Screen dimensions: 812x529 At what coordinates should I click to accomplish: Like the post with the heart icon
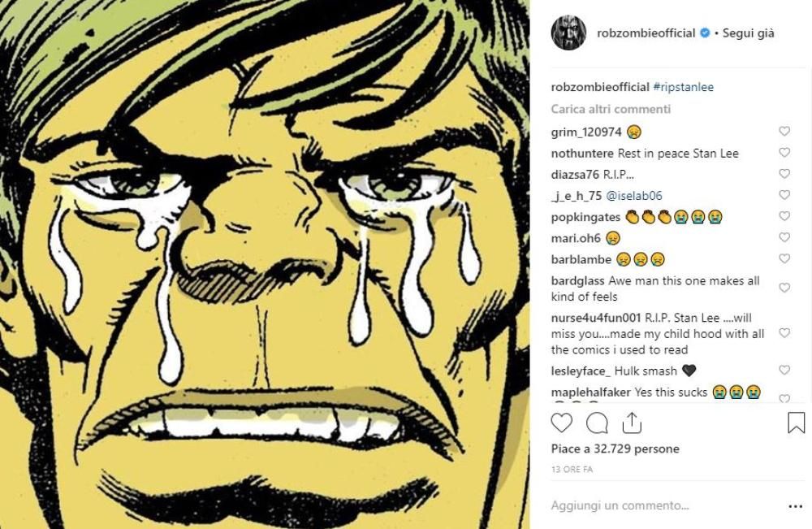562,423
